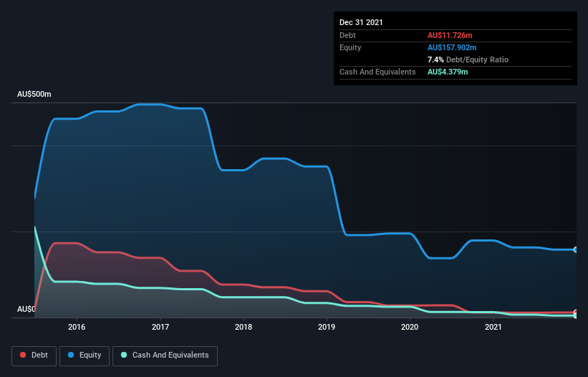Click Cash And Equivalents label in tooltip
588x377 pixels.
(377, 72)
